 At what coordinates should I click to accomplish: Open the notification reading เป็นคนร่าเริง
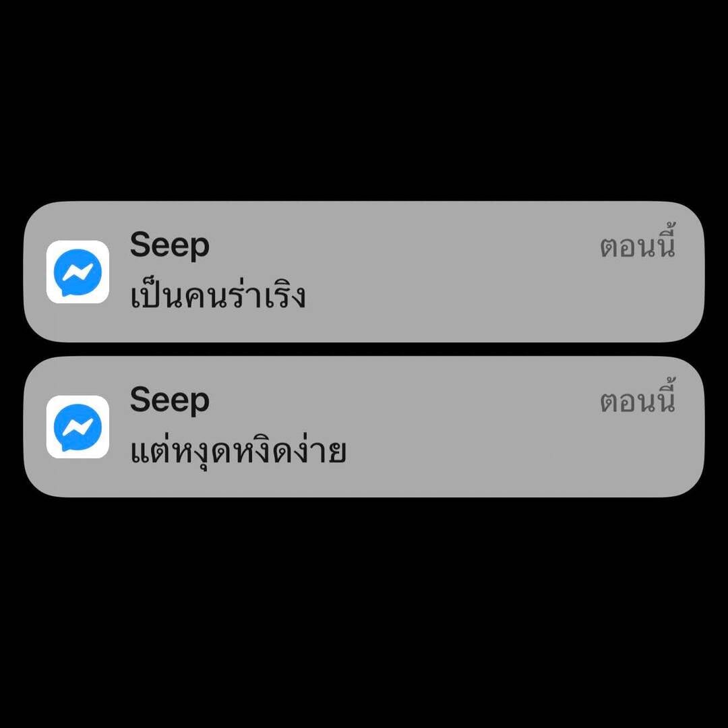point(364,272)
